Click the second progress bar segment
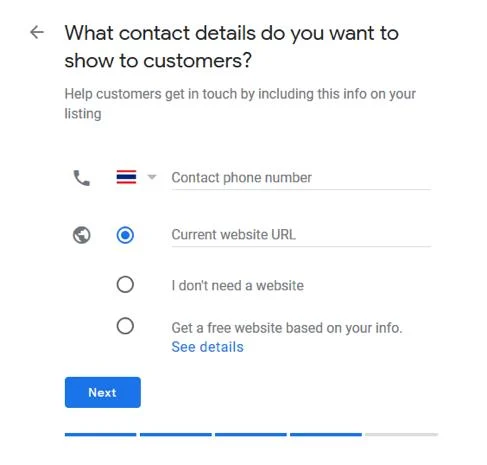The width and height of the screenshot is (487, 465). 176,434
